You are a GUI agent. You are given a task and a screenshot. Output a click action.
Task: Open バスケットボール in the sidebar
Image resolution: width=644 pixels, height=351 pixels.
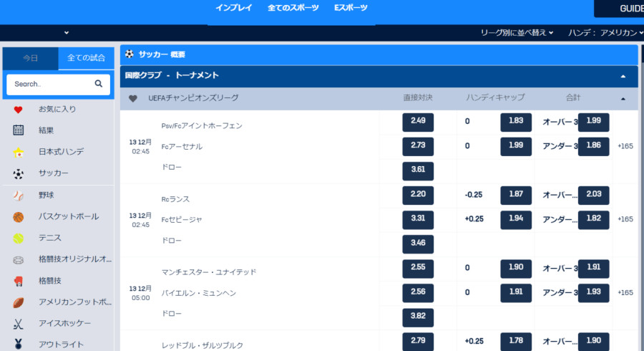click(x=69, y=216)
